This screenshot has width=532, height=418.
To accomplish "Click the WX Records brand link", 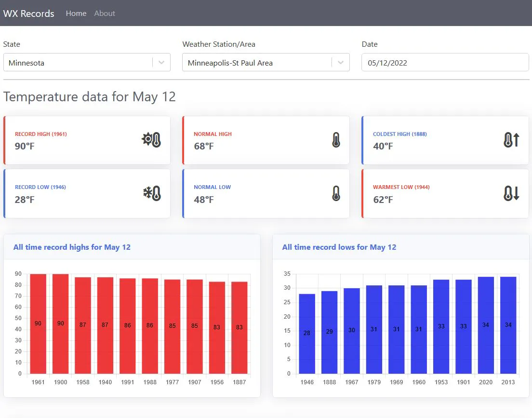I will click(29, 13).
